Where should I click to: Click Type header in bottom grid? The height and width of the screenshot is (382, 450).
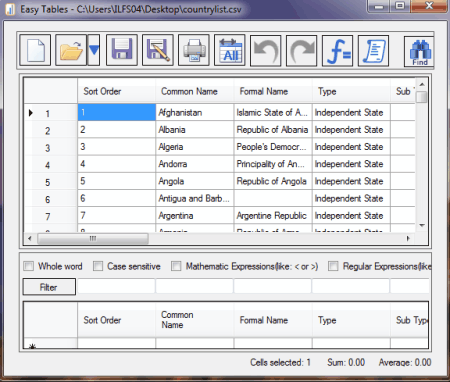pyautogui.click(x=351, y=320)
